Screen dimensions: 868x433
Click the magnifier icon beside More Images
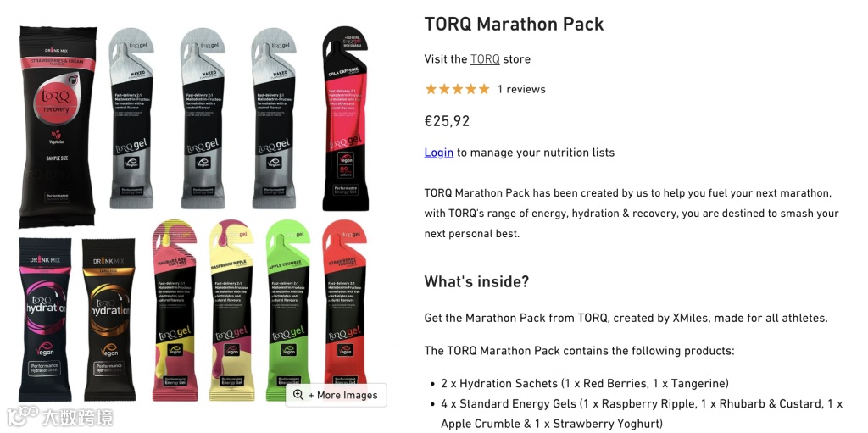(x=298, y=395)
